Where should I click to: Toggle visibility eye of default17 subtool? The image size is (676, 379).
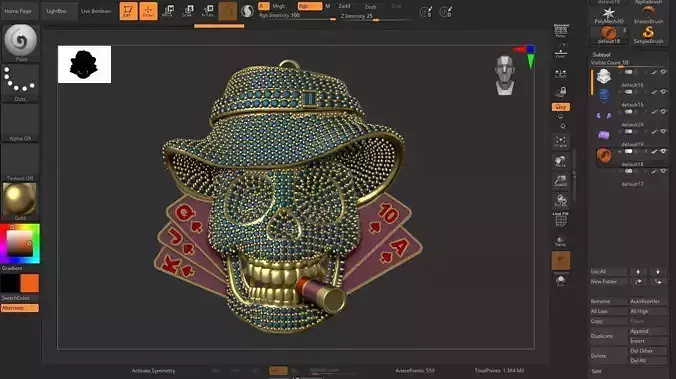pos(663,171)
